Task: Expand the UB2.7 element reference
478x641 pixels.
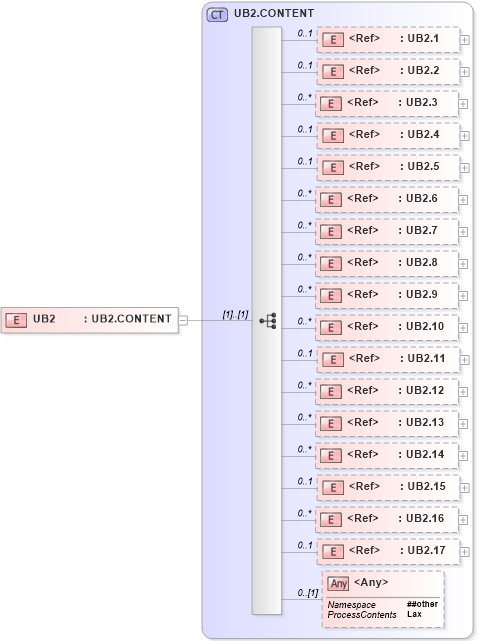Action: [x=463, y=232]
